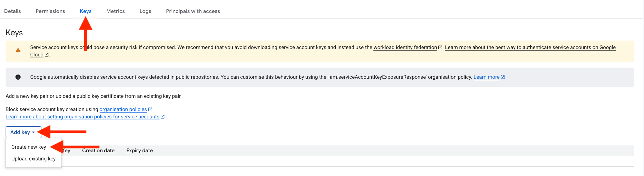Select Create new key option

click(29, 147)
